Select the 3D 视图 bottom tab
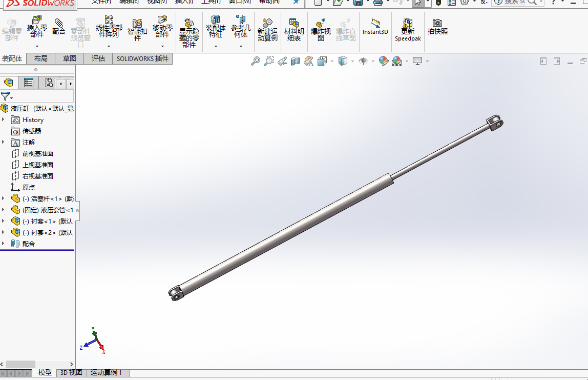588x380 pixels. [x=71, y=372]
